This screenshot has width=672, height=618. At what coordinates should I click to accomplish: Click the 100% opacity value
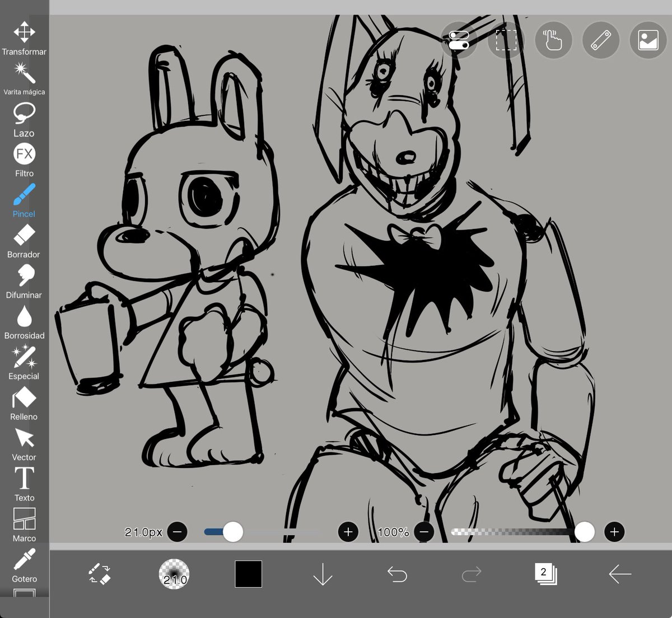point(394,532)
